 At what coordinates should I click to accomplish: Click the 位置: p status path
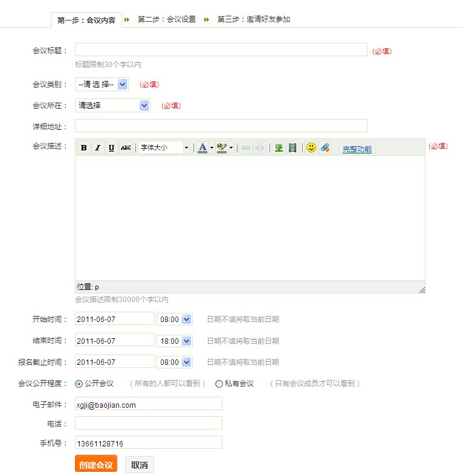tap(88, 287)
